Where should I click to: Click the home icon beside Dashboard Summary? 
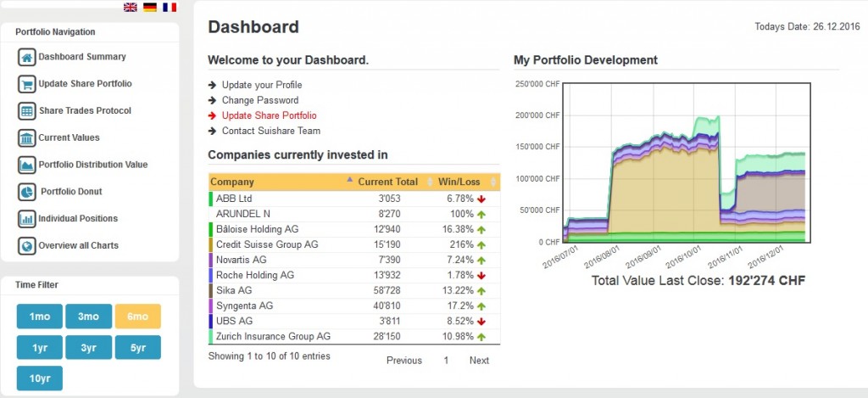click(26, 58)
